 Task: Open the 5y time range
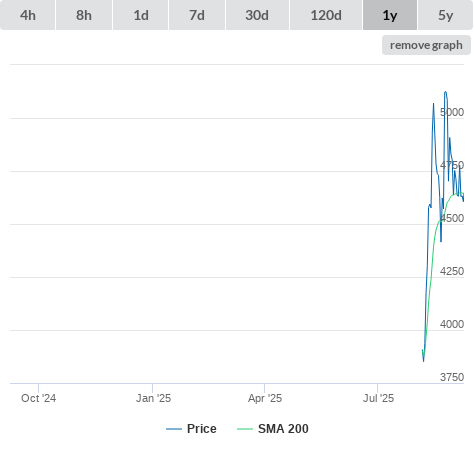coord(446,15)
